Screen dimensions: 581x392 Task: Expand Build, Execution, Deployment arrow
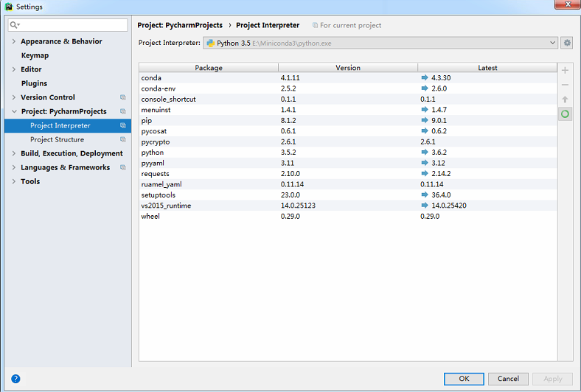tap(14, 153)
